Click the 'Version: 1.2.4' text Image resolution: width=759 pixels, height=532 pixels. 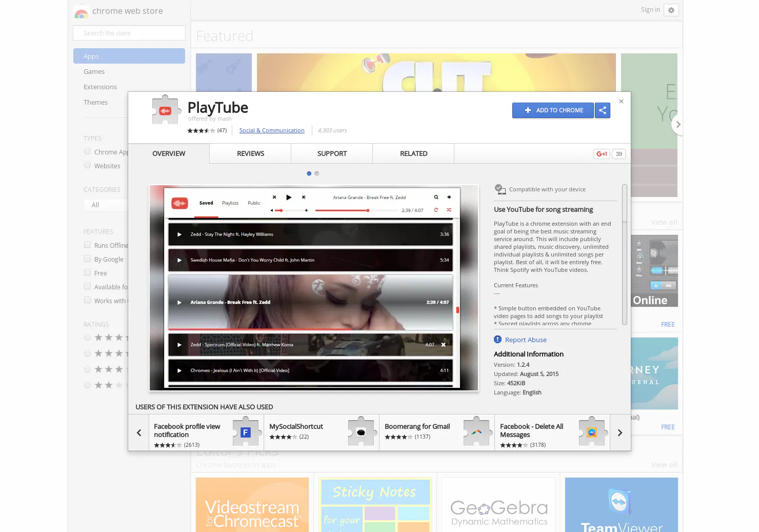coord(511,365)
